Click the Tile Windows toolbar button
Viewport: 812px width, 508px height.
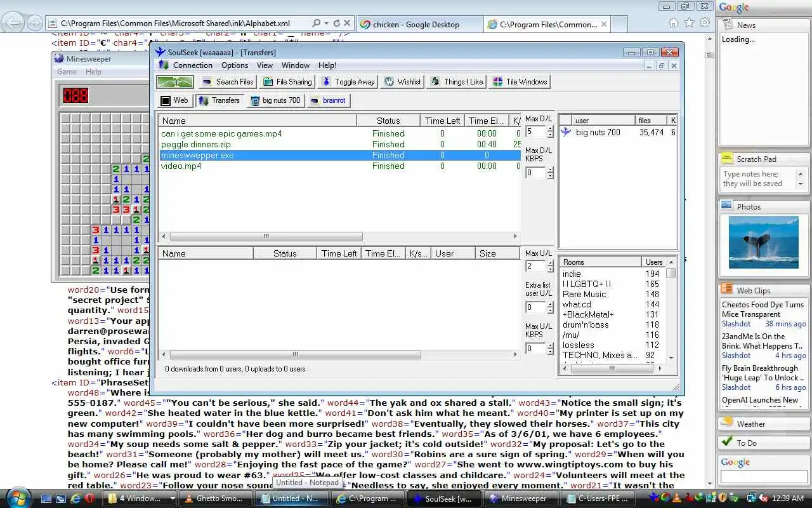coord(520,82)
